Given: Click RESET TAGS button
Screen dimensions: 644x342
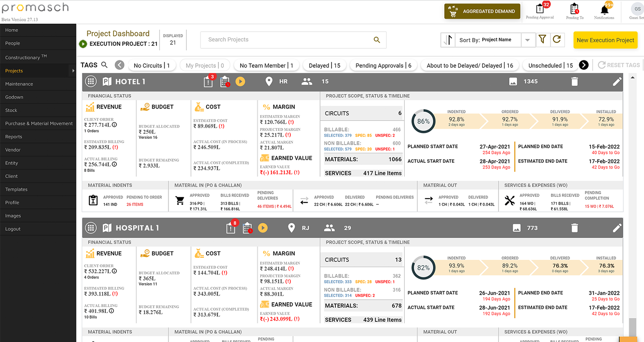Looking at the screenshot, I should [x=619, y=65].
